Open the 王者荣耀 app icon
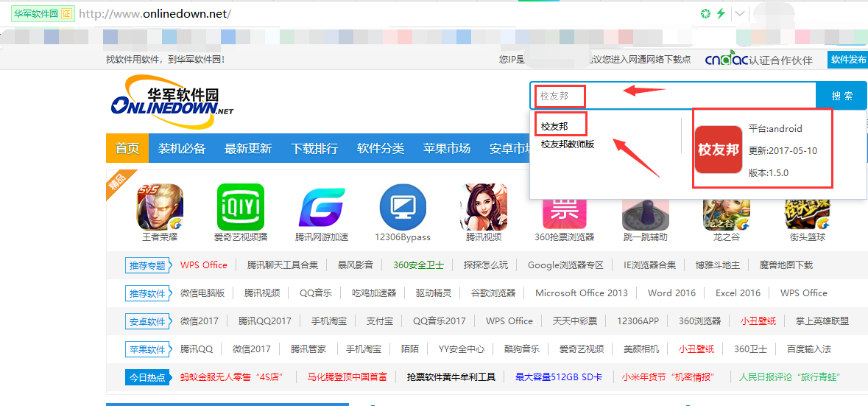Viewport: 868px width, 406px height. [160, 207]
